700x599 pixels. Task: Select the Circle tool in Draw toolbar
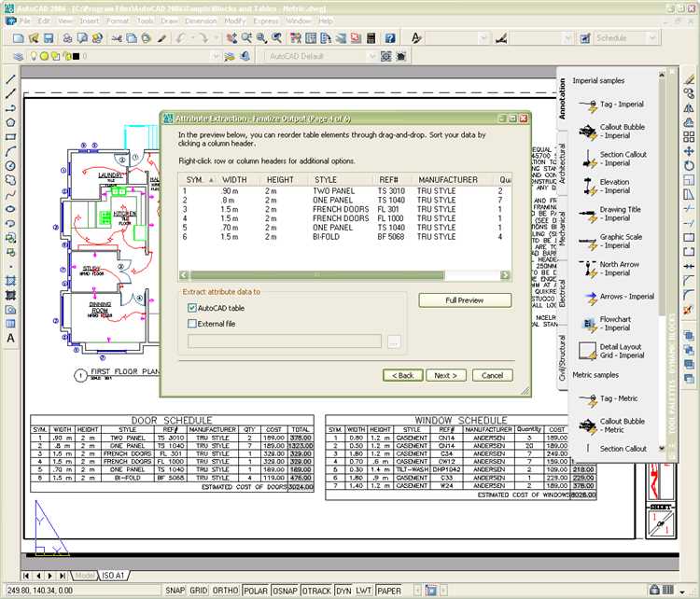coord(10,166)
